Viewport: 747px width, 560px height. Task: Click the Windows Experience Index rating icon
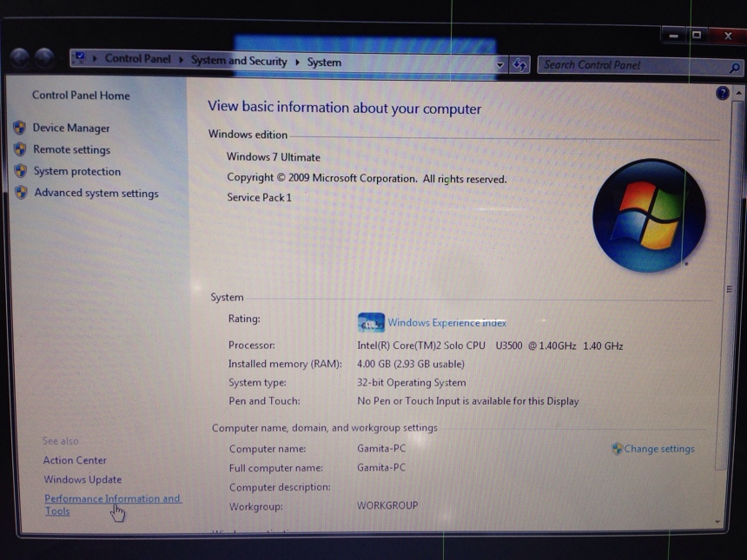tap(371, 322)
